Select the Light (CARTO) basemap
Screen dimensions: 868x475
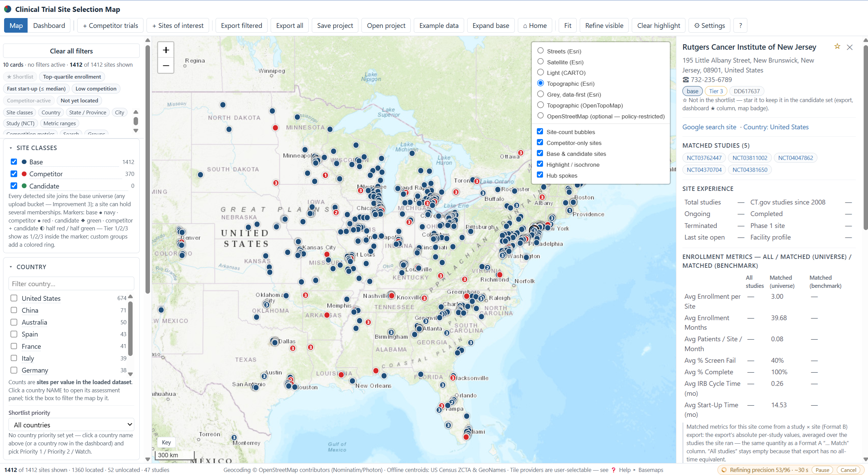[540, 72]
